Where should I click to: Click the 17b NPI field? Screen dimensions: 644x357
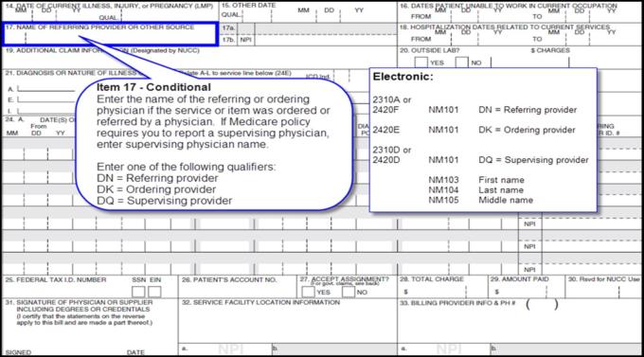pos(326,40)
